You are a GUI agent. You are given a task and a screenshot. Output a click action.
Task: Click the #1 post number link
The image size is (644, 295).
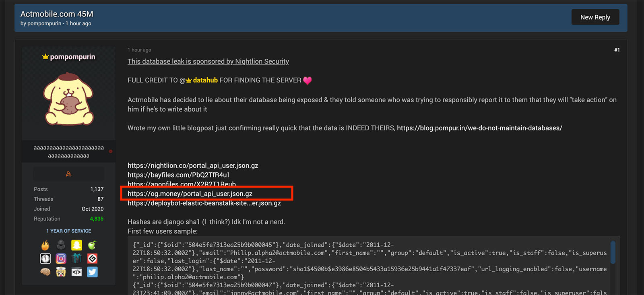coord(617,50)
